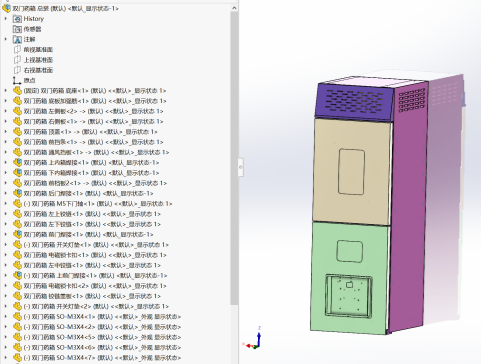Expand the 下内箱焊接<1> subassembly
The height and width of the screenshot is (364, 481).
pyautogui.click(x=5, y=173)
